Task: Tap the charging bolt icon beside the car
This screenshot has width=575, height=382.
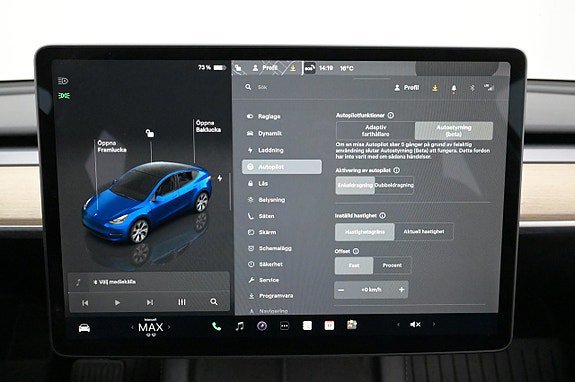Action: tap(219, 178)
